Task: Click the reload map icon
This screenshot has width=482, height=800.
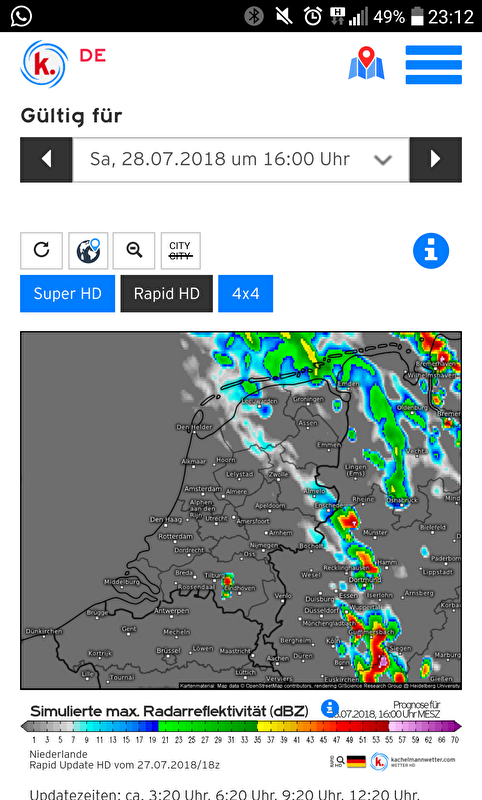Action: [x=41, y=251]
